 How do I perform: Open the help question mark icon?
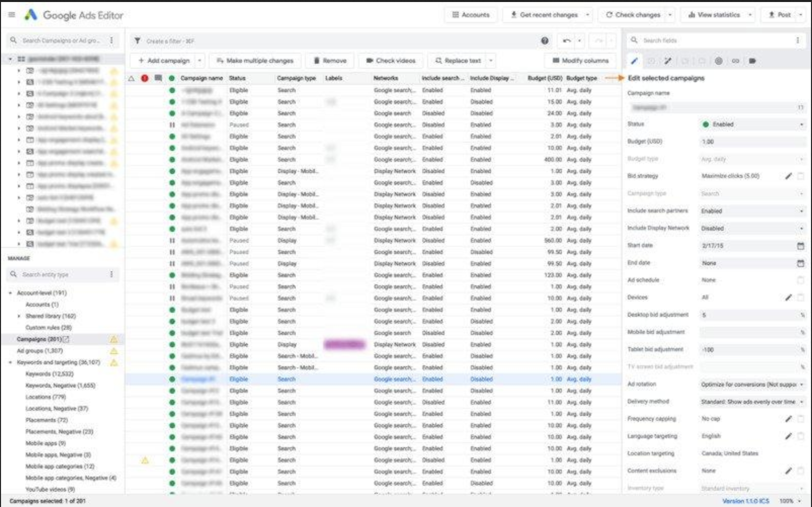coord(545,40)
